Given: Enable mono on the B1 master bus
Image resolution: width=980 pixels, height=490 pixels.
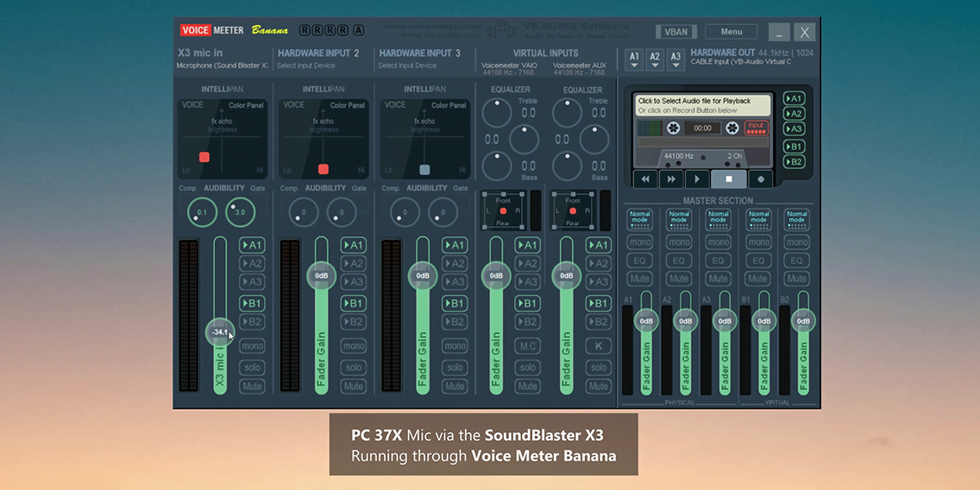Looking at the screenshot, I should tap(758, 242).
